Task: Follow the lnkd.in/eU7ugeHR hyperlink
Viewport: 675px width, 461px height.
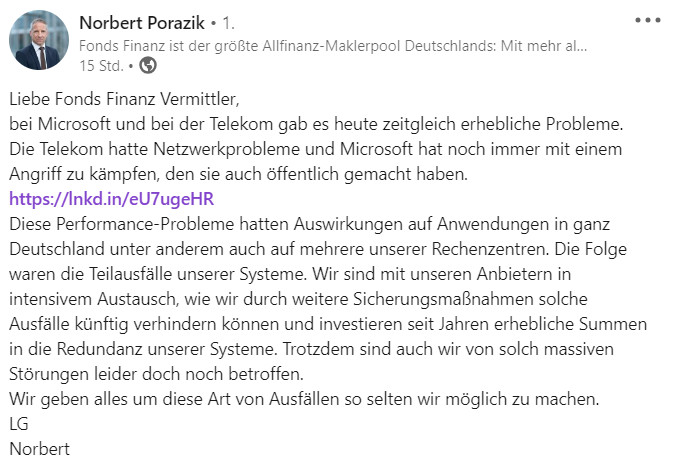Action: coord(111,199)
